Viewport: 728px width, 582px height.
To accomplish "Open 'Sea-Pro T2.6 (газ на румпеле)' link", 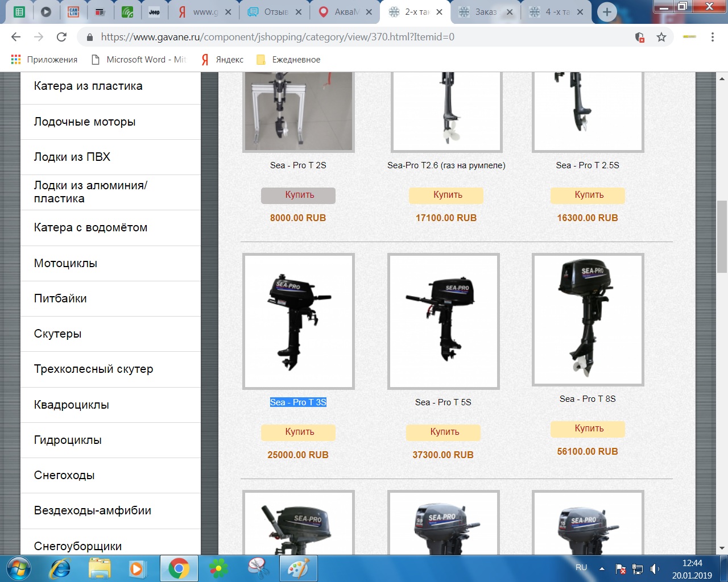I will [446, 165].
